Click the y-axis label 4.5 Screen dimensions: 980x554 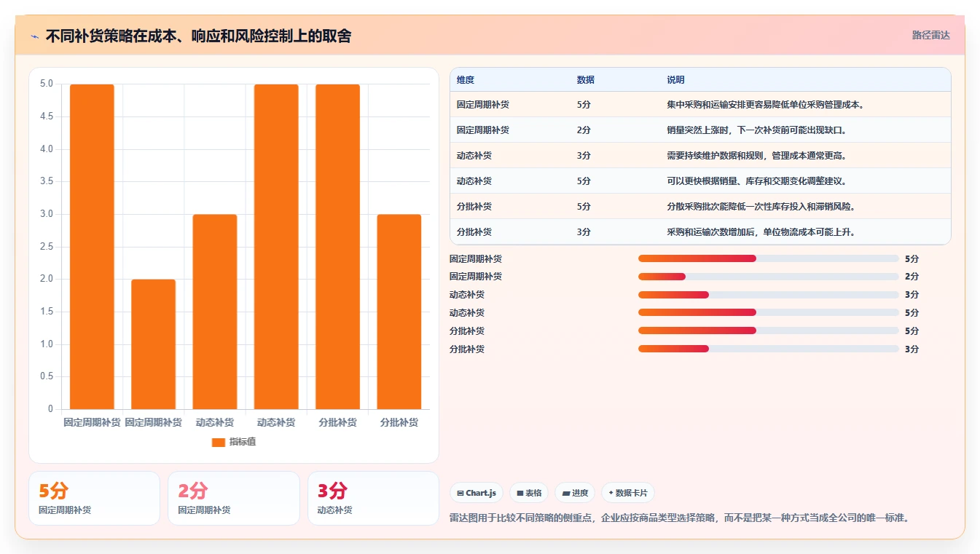click(x=47, y=116)
